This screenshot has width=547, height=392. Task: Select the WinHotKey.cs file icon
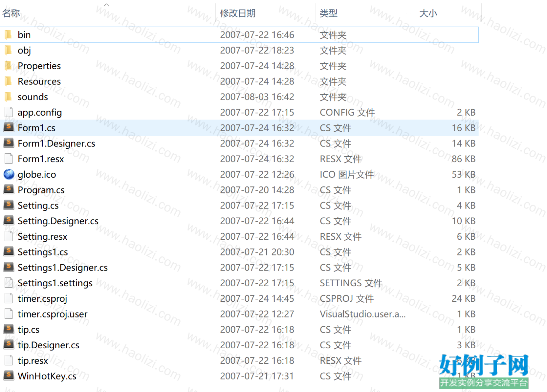point(9,376)
